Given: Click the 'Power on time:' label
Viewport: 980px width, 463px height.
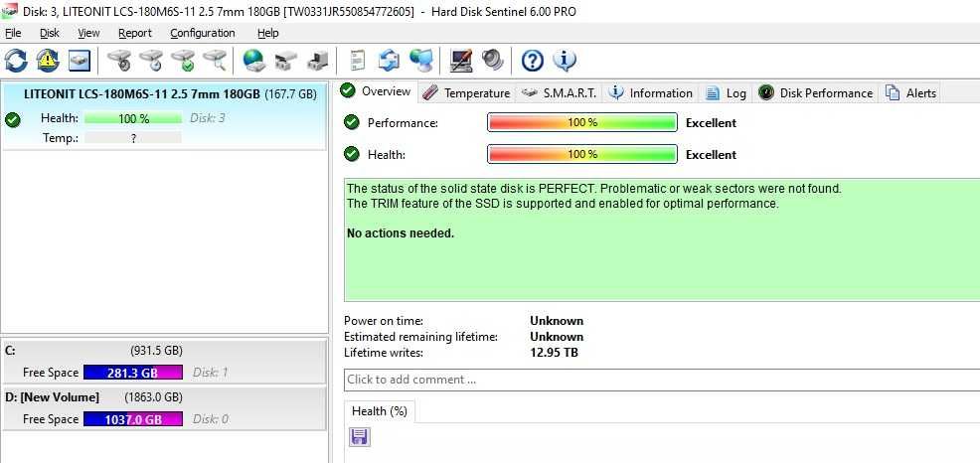Looking at the screenshot, I should [383, 321].
